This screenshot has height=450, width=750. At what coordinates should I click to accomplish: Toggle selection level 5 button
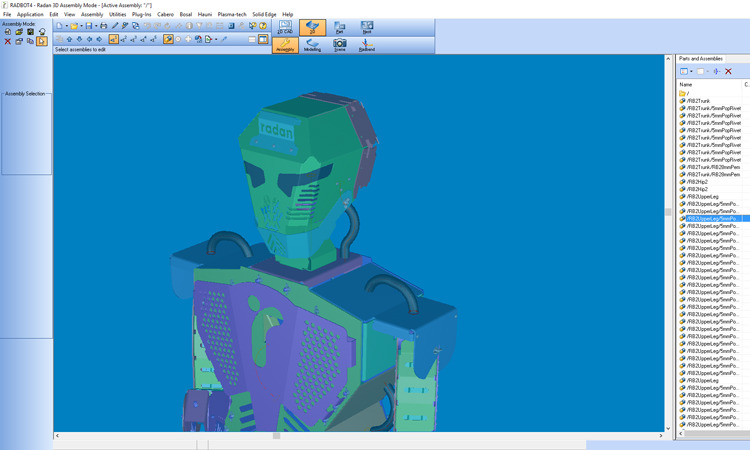click(154, 39)
